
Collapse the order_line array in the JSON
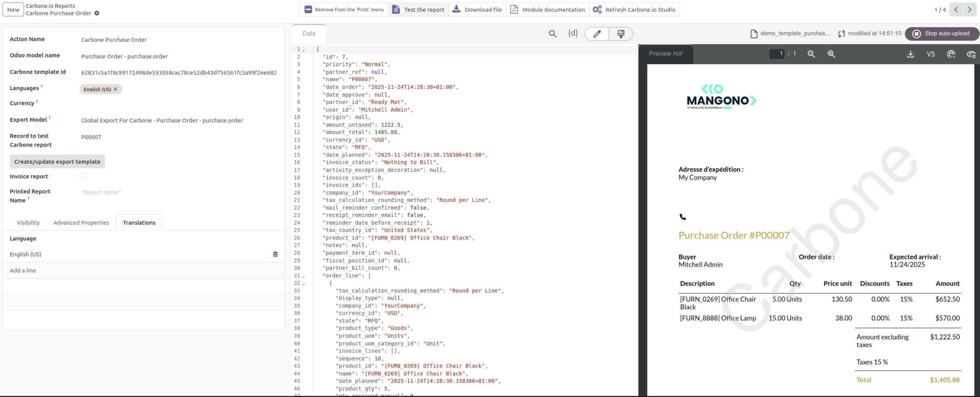tap(303, 276)
